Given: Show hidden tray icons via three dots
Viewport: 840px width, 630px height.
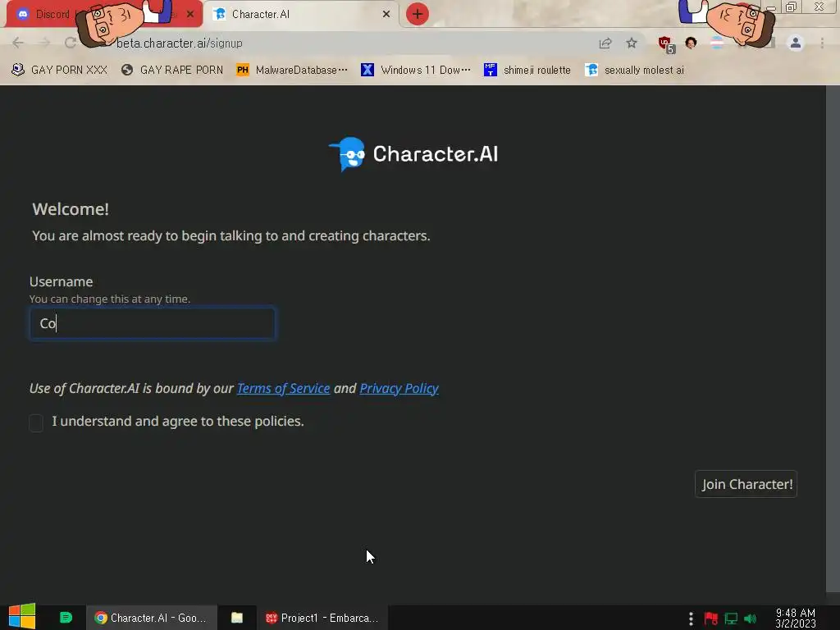Looking at the screenshot, I should 691,619.
